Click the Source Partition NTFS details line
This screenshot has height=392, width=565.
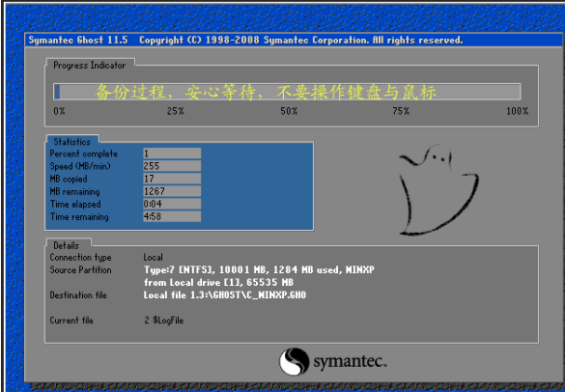click(259, 269)
